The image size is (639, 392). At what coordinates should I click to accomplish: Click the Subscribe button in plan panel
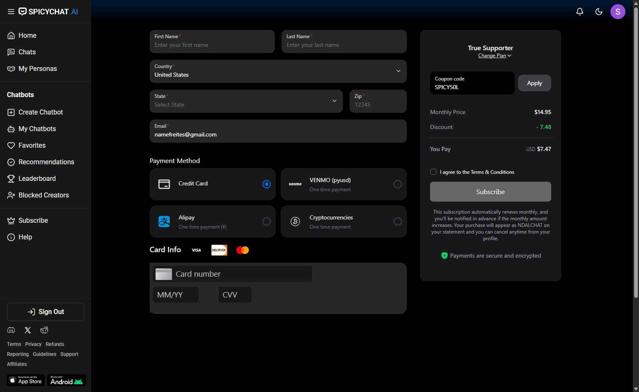[490, 192]
